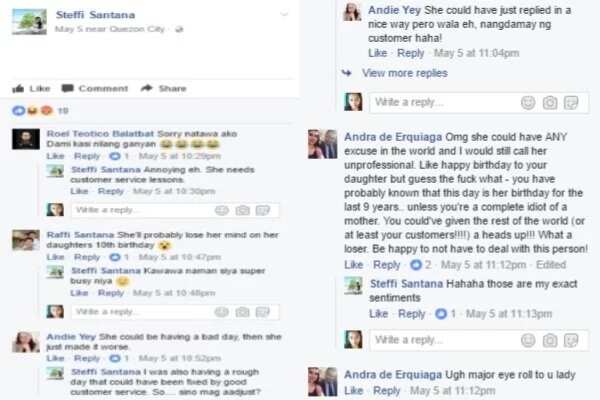
Task: Like Andra de Erquiaga's 'Omg she could' comment
Action: coord(354,264)
